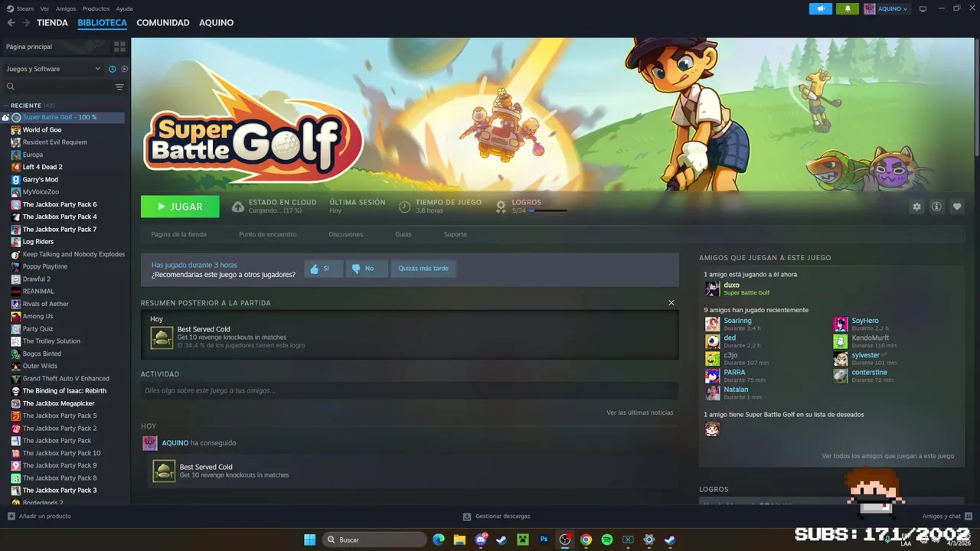The height and width of the screenshot is (551, 980).
Task: Select Among Us in library
Action: tap(38, 316)
